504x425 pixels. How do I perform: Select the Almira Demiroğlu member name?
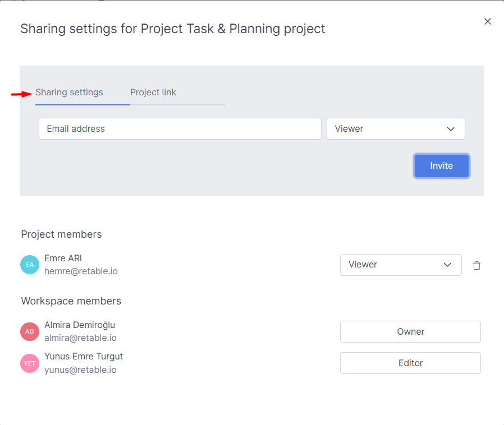[x=80, y=325]
